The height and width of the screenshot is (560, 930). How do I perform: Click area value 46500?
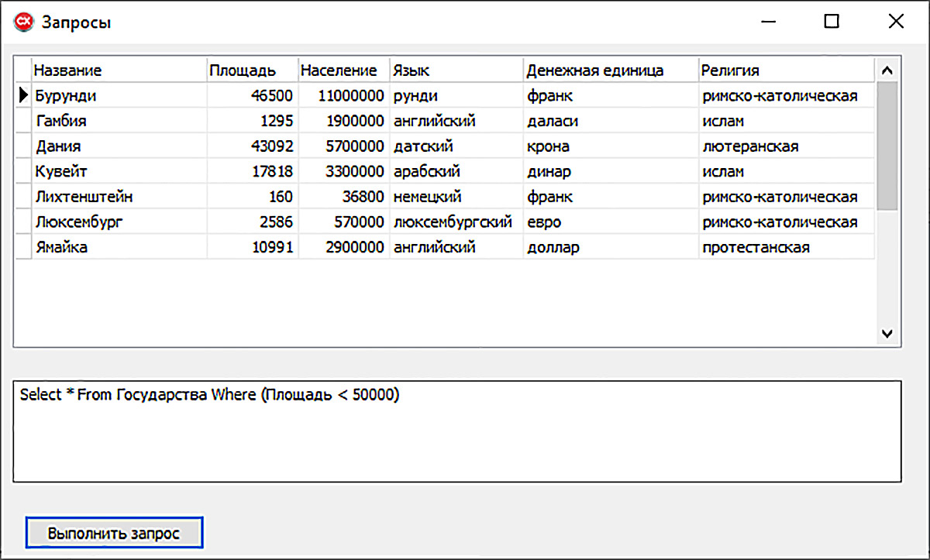point(252,95)
